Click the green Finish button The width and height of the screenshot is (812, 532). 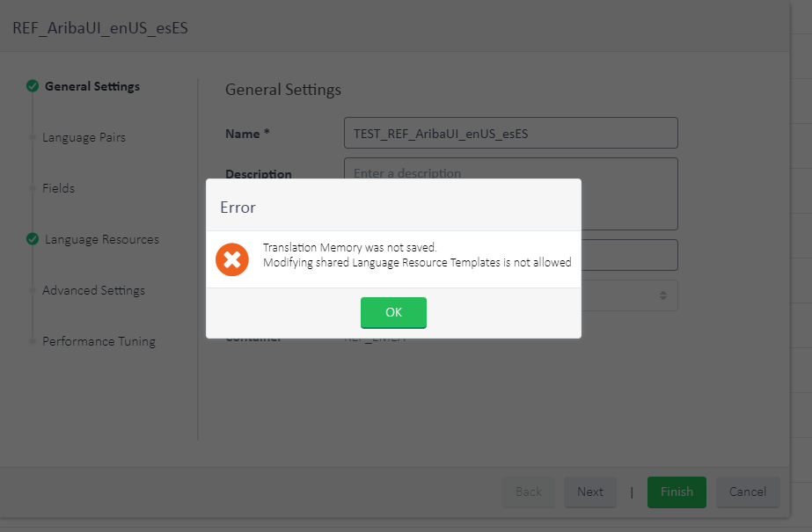(677, 492)
